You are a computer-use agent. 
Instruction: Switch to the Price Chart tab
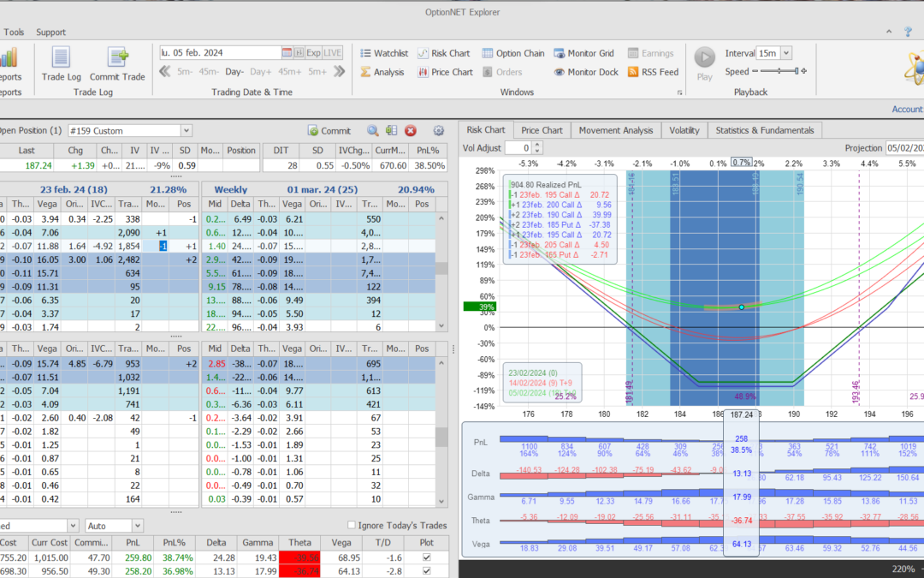(542, 130)
